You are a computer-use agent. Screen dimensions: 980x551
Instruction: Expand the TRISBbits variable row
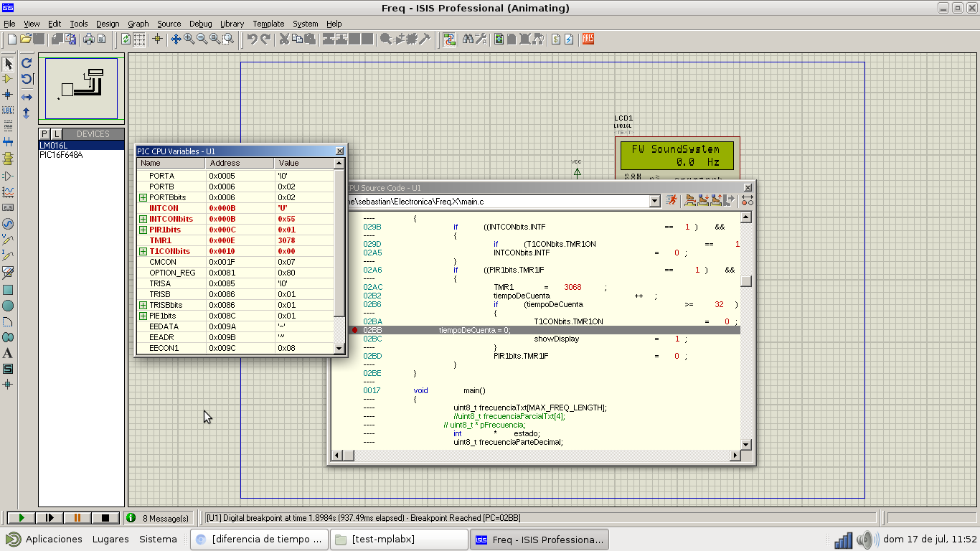[x=143, y=305]
